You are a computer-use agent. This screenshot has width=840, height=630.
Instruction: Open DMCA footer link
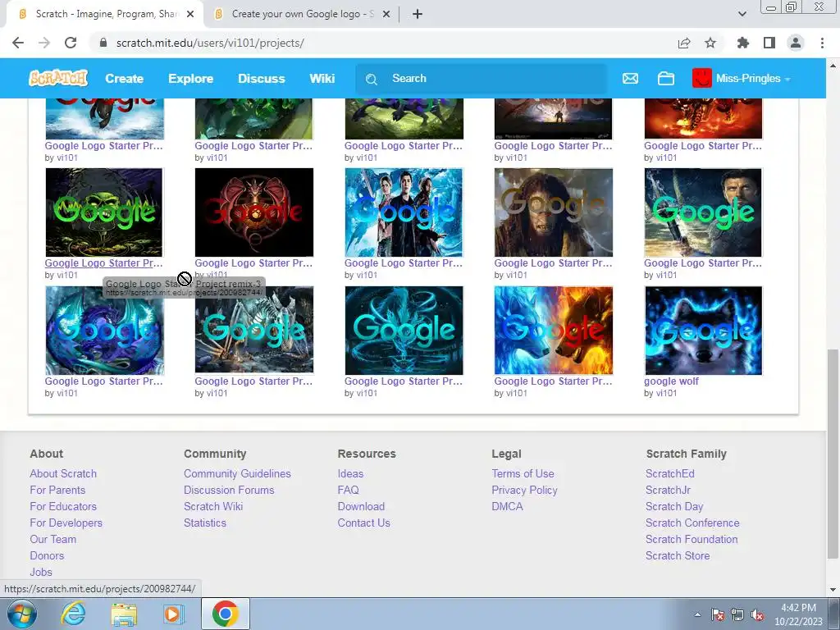click(507, 506)
